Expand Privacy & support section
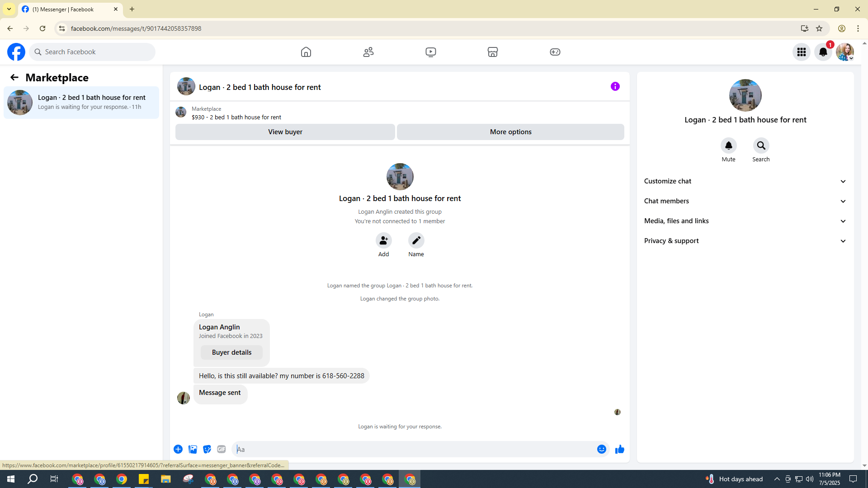868x488 pixels. coord(745,241)
